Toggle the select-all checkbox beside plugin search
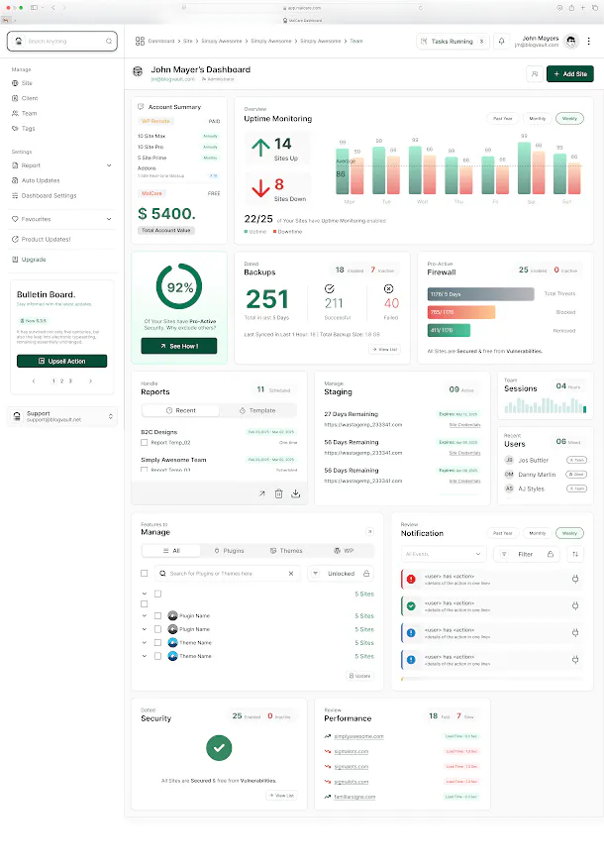 pos(145,574)
